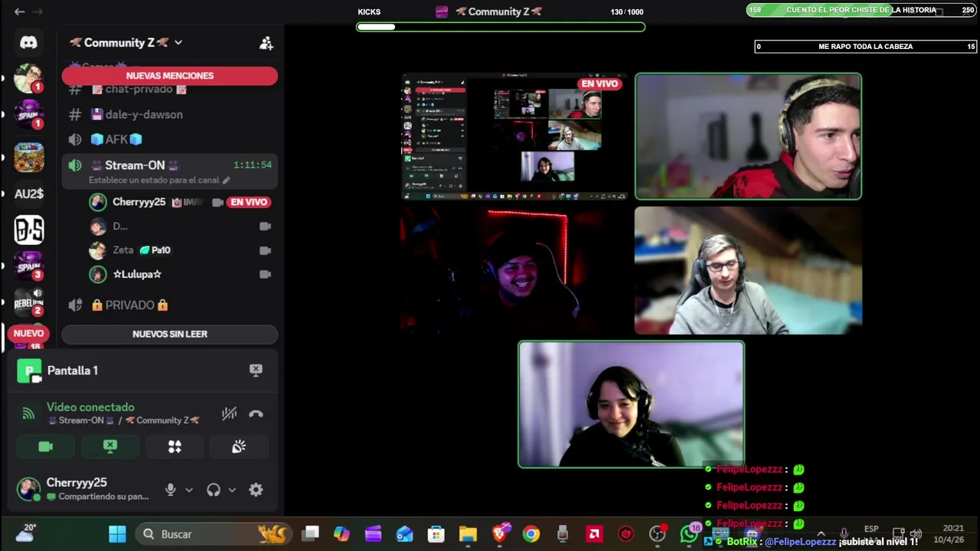Stop sharing Pantalla 1 stream
Viewport: 980px width, 551px height.
coord(256,370)
